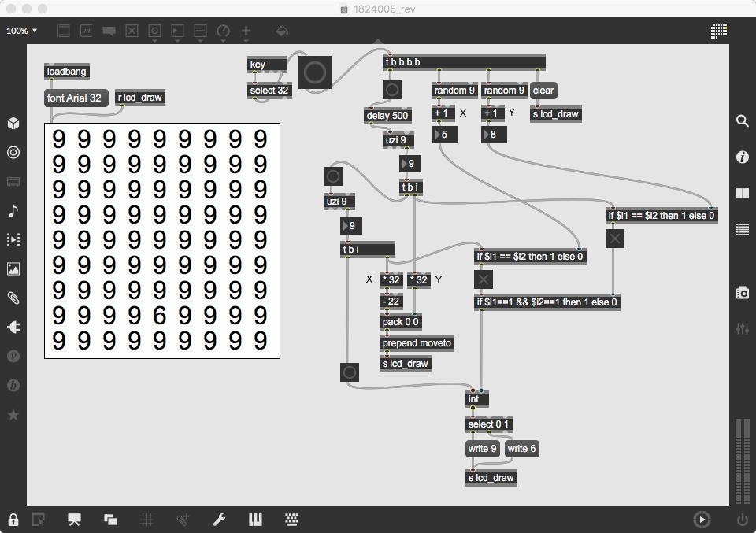Open the Reference book icon
This screenshot has height=533, width=756.
click(x=743, y=193)
